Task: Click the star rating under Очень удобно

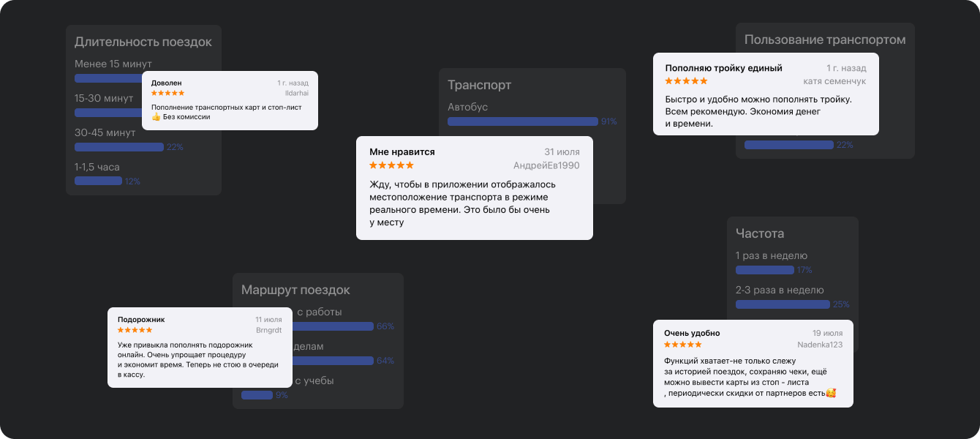Action: point(682,344)
